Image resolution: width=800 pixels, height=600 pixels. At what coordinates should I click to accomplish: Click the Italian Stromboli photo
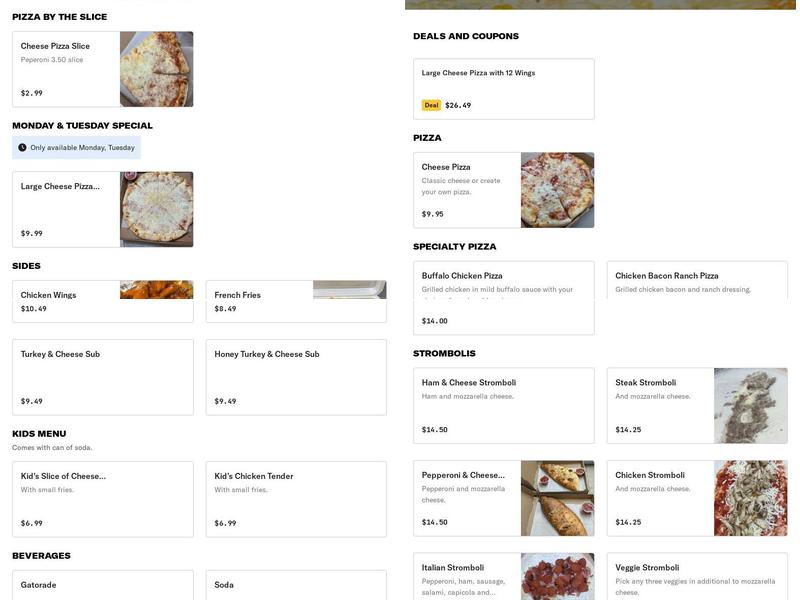[x=558, y=578]
